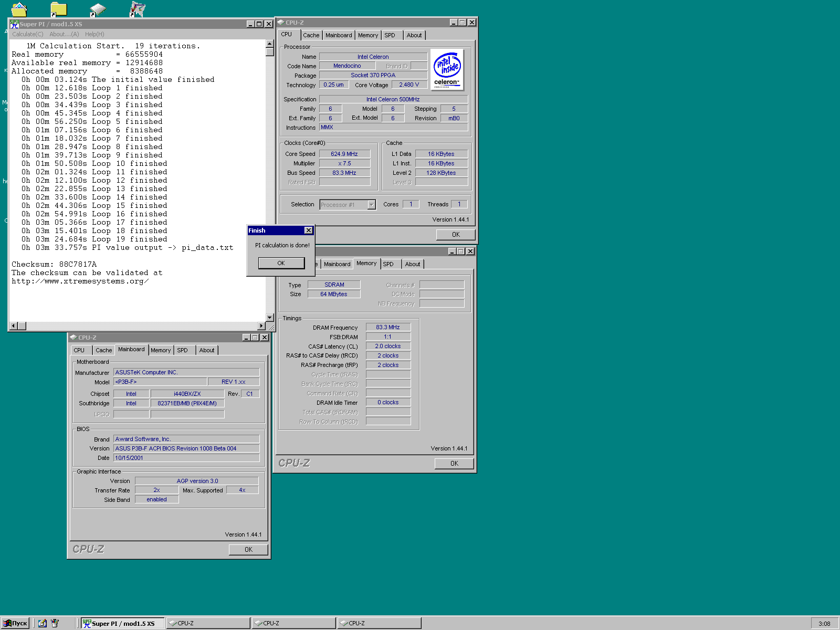Select Memory tab in Mainboard CPU-Z window
840x630 pixels.
(x=161, y=350)
